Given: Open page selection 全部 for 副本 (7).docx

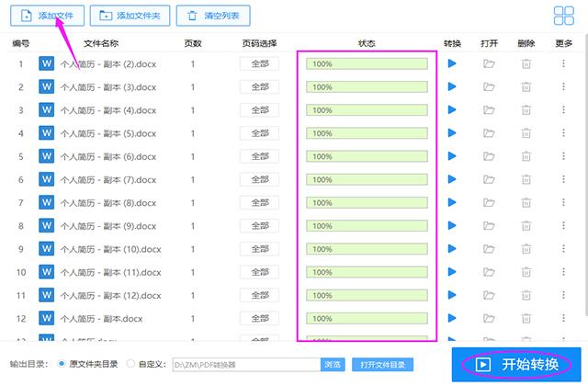Looking at the screenshot, I should click(x=259, y=179).
